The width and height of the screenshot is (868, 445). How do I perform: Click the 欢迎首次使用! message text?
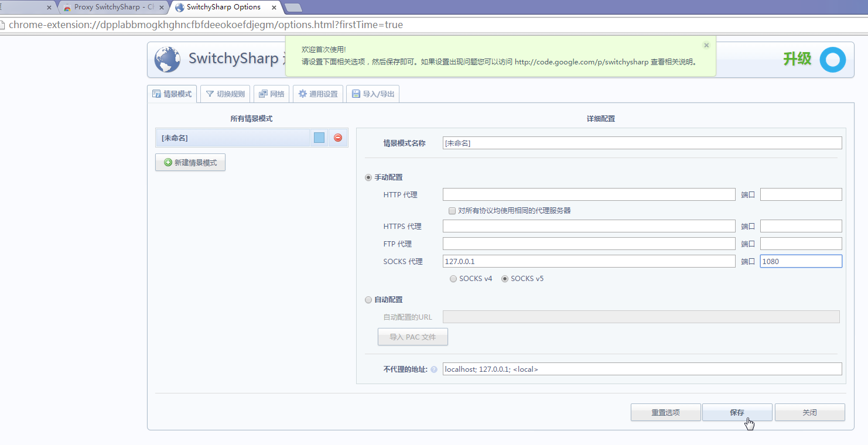[x=324, y=50]
